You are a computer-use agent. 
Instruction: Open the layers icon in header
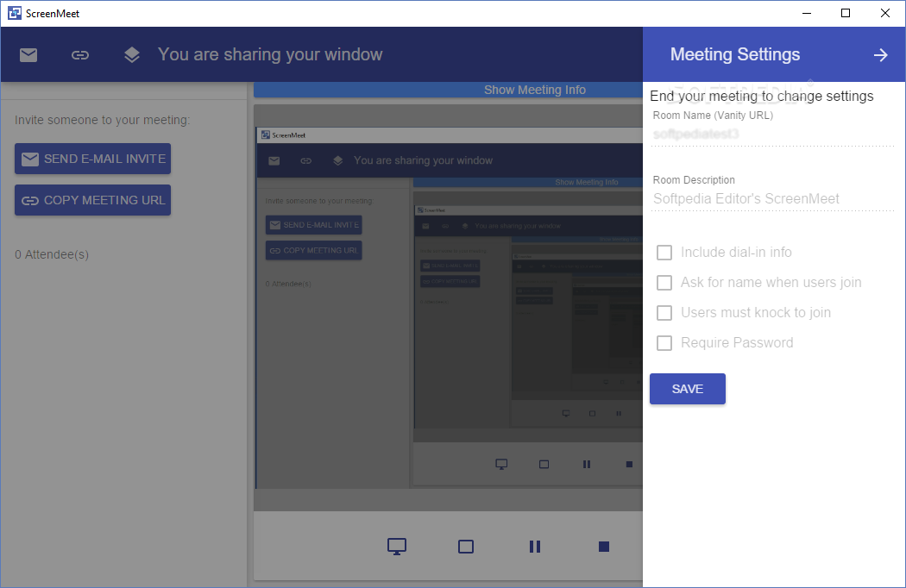pyautogui.click(x=132, y=55)
